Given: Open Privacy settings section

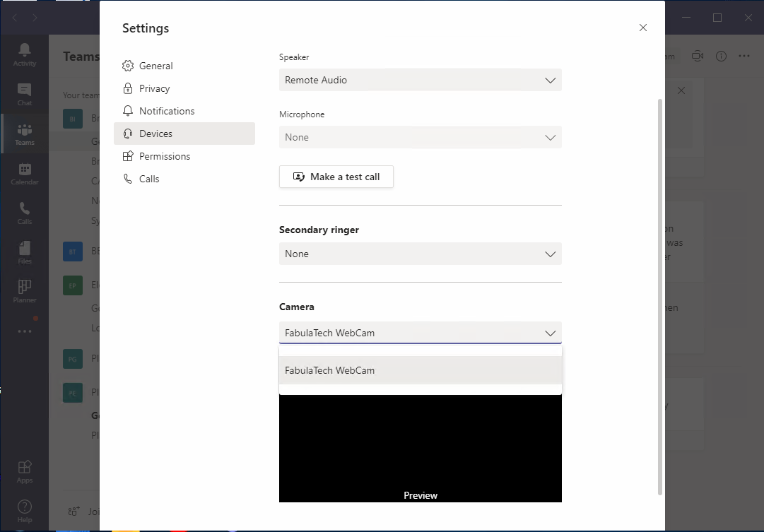Looking at the screenshot, I should click(184, 88).
